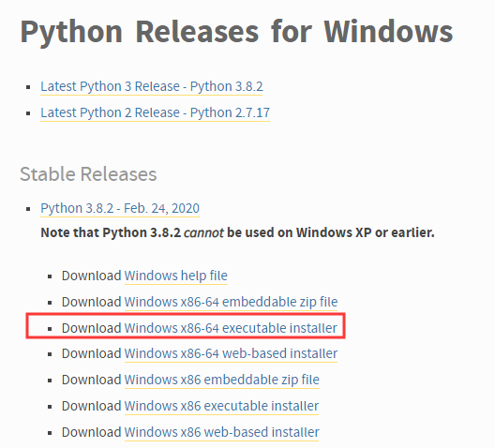Click the bullet beside Latest Python 3 Release
This screenshot has width=495, height=448.
coord(28,87)
